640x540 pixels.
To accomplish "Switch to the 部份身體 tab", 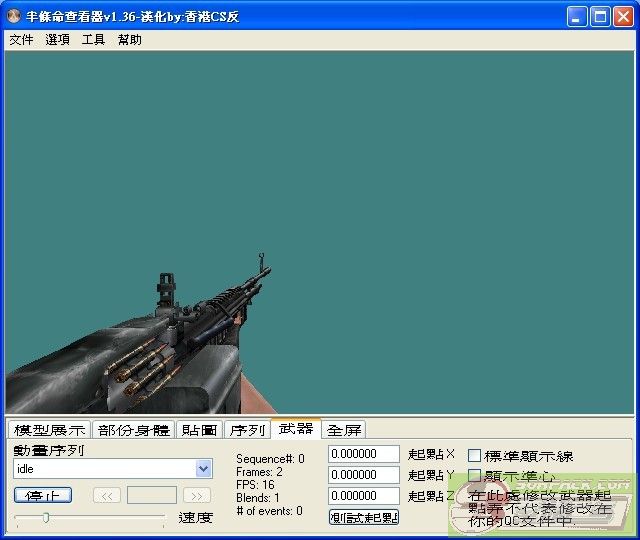I will click(x=133, y=430).
